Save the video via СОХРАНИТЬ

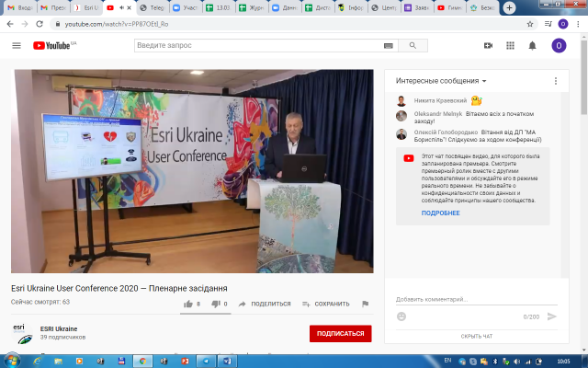[x=325, y=304]
